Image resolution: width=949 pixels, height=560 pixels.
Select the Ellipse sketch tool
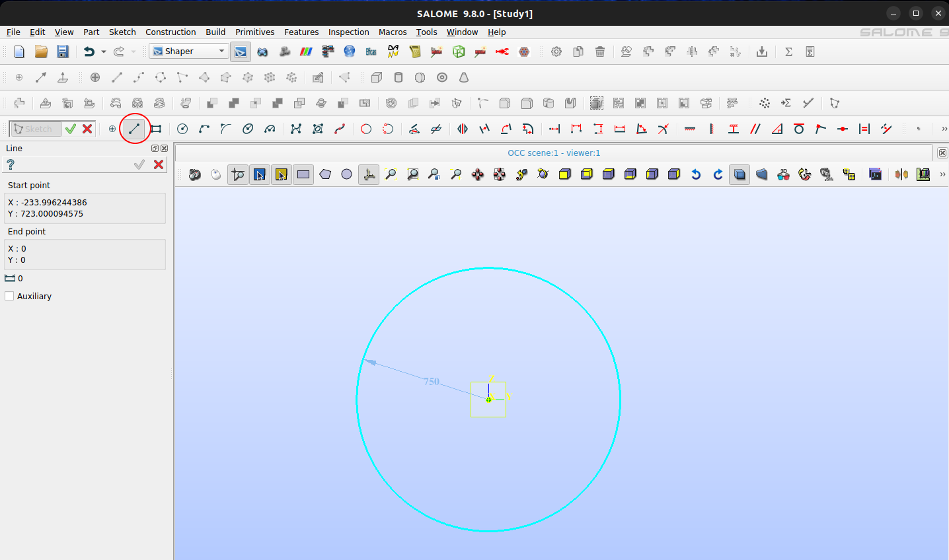248,129
